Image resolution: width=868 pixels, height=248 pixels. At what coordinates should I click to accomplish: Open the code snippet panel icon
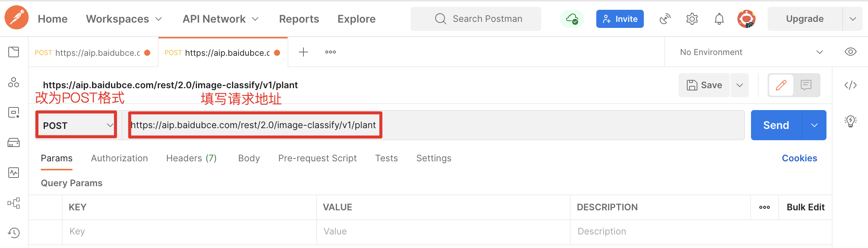pyautogui.click(x=850, y=85)
